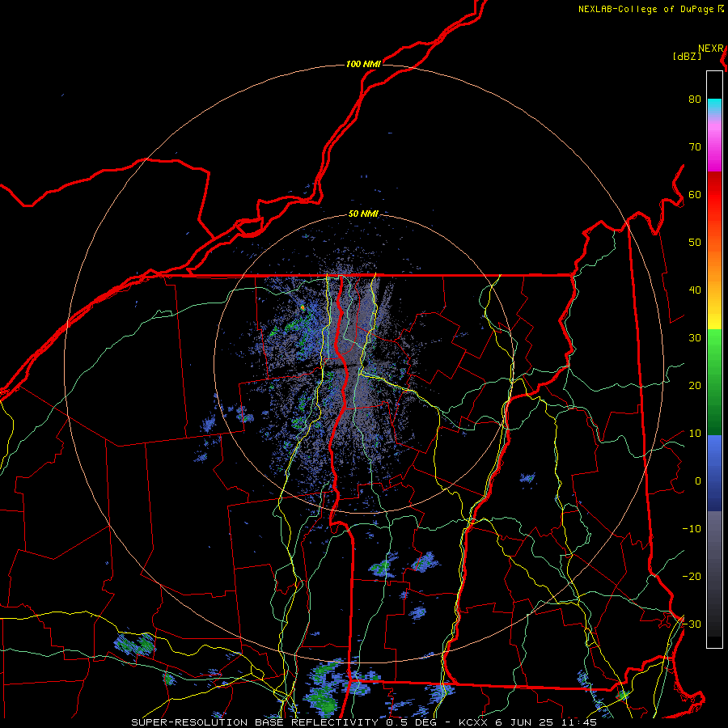Click the 10 value on the dBZ scale

[695, 434]
